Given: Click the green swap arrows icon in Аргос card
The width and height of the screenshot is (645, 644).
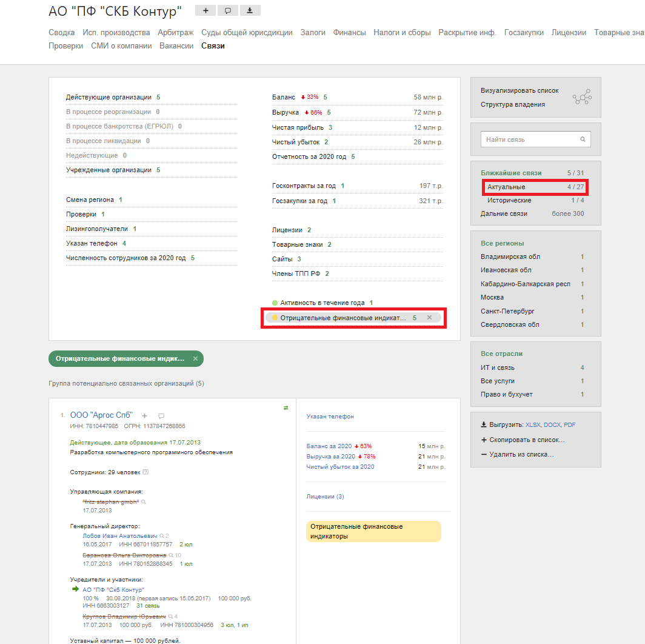Looking at the screenshot, I should (x=286, y=408).
